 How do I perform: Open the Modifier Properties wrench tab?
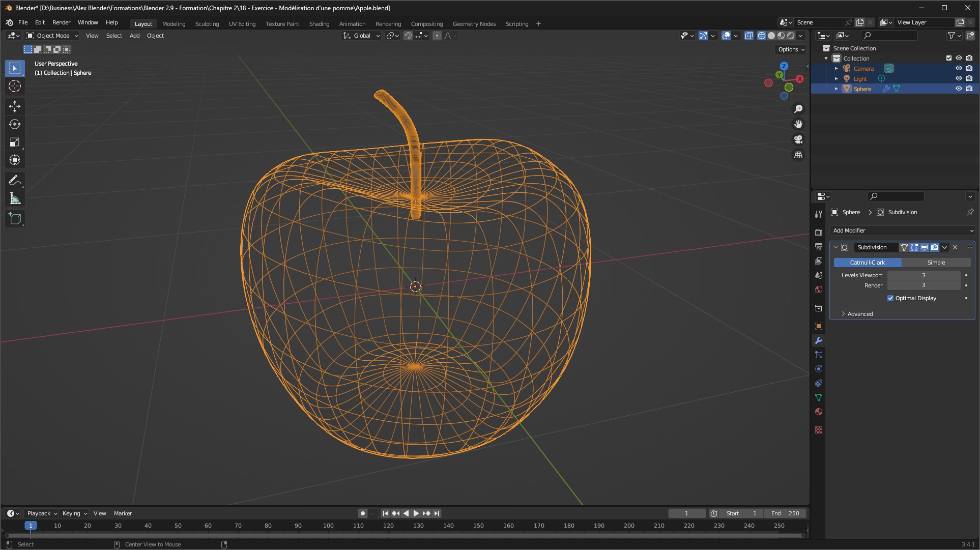pos(819,340)
